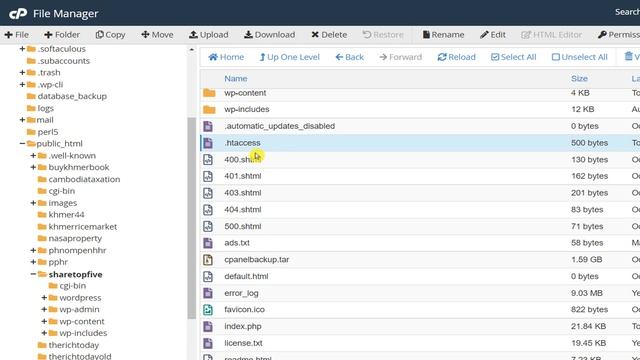Expand the mail folder node
Image resolution: width=640 pixels, height=360 pixels.
22,120
